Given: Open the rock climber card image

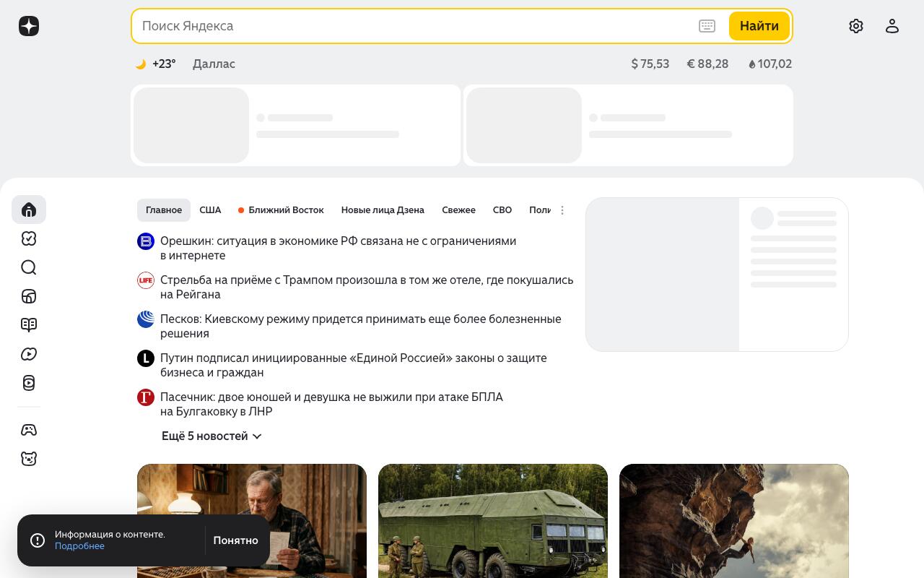Looking at the screenshot, I should click(x=734, y=521).
